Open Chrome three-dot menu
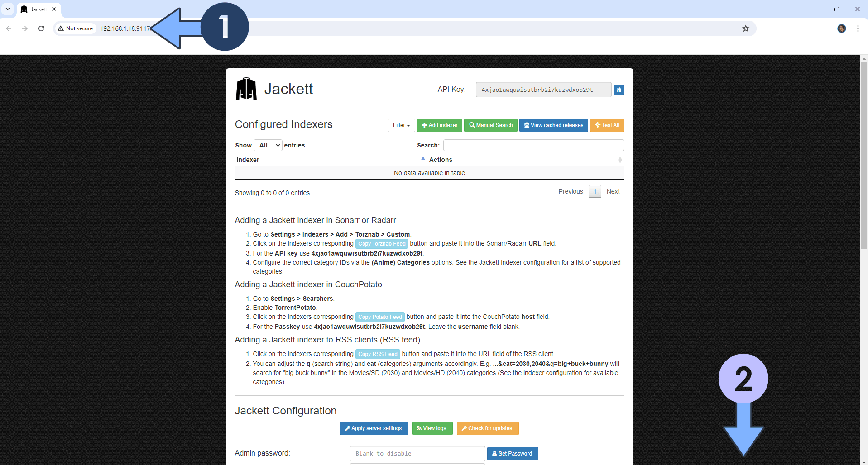868x465 pixels. (x=858, y=28)
